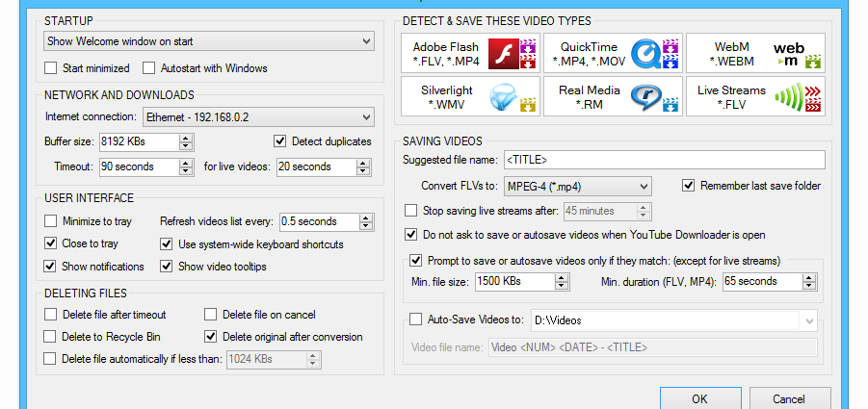Enable the Start minimized checkbox
The height and width of the screenshot is (409, 868).
pyautogui.click(x=51, y=68)
